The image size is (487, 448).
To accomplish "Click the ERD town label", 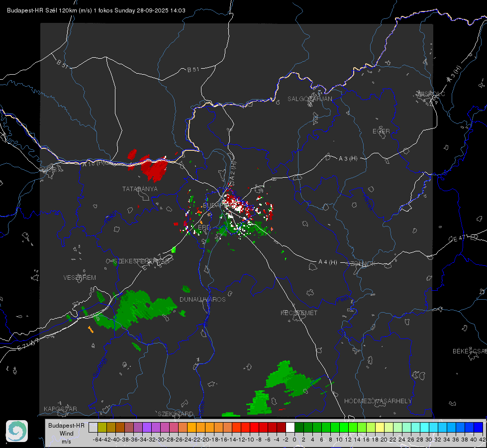I will click(204, 227).
